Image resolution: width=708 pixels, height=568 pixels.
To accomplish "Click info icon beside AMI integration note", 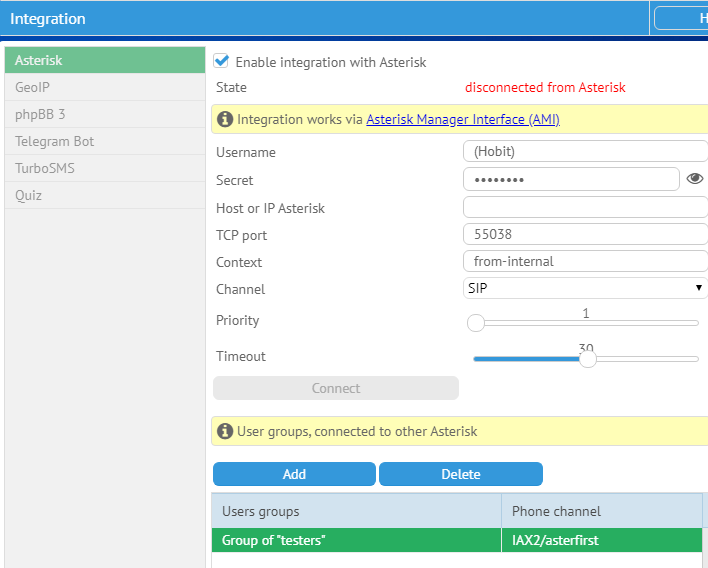I will click(225, 120).
